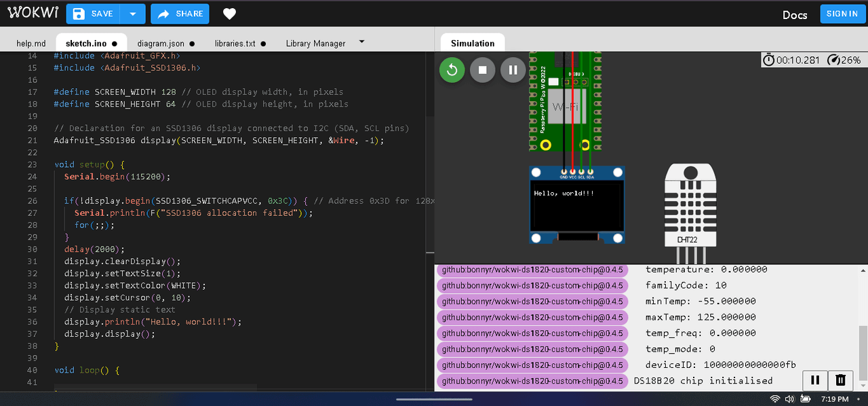Expand the file tabs dropdown arrow
This screenshot has height=406, width=868.
361,42
